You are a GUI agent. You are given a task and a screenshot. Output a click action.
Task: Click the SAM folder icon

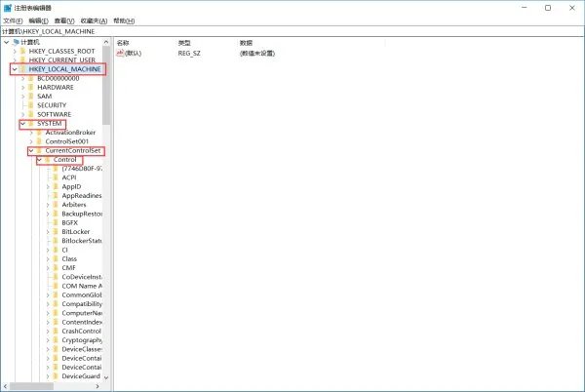32,97
